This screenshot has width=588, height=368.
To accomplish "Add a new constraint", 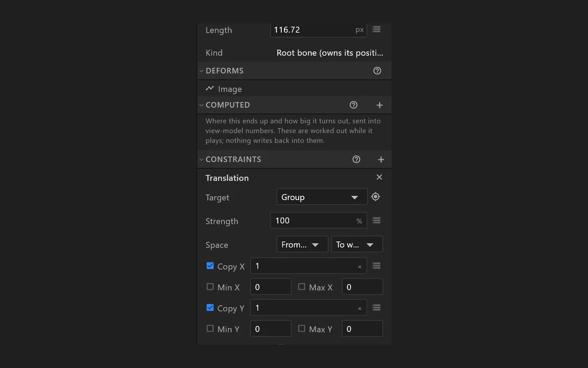I will pos(381,159).
